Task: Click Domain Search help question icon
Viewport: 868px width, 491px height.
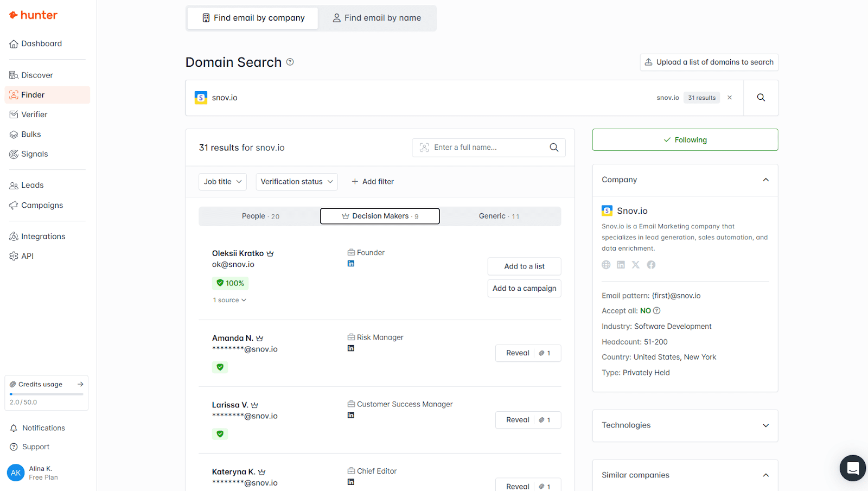Action: coord(290,62)
